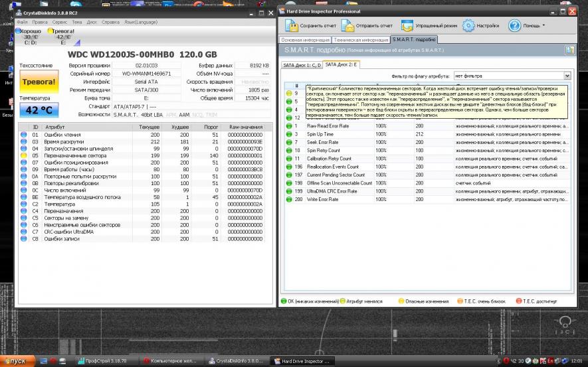The width and height of the screenshot is (588, 367).
Task: Select SATA Диск 1: C, D tab
Action: (x=302, y=65)
